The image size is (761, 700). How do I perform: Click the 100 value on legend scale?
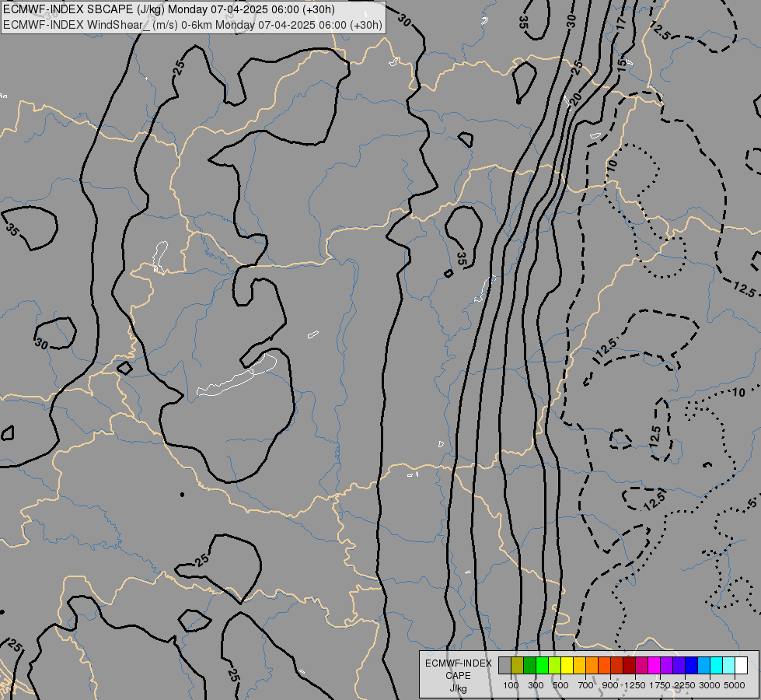click(x=511, y=685)
